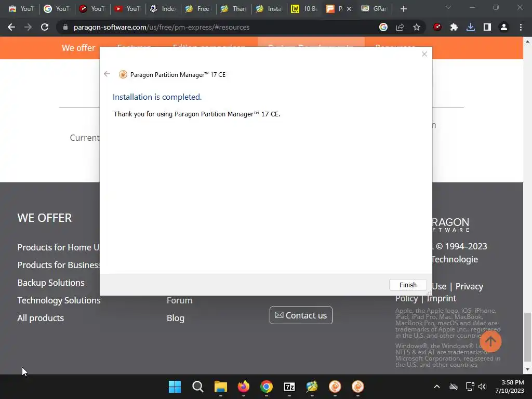
Task: Open the Imprint footer link
Action: pyautogui.click(x=442, y=298)
